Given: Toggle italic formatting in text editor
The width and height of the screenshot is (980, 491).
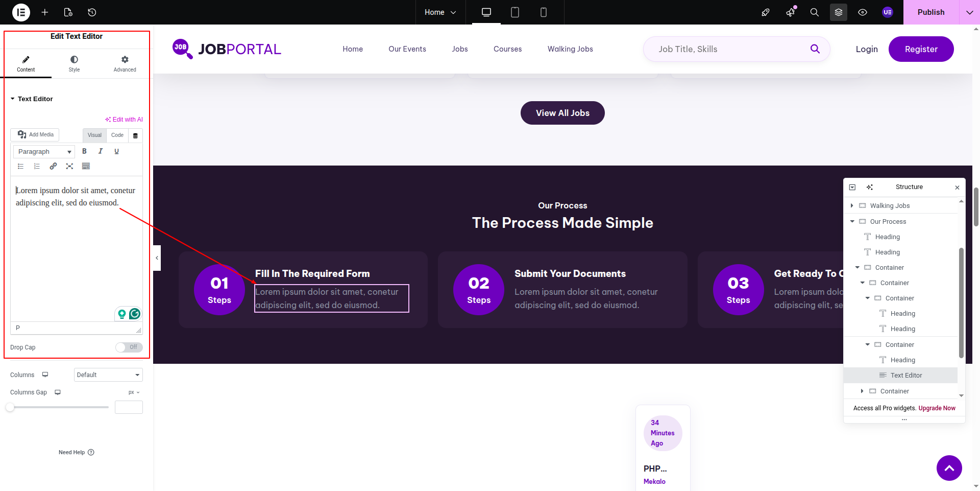Looking at the screenshot, I should 101,151.
